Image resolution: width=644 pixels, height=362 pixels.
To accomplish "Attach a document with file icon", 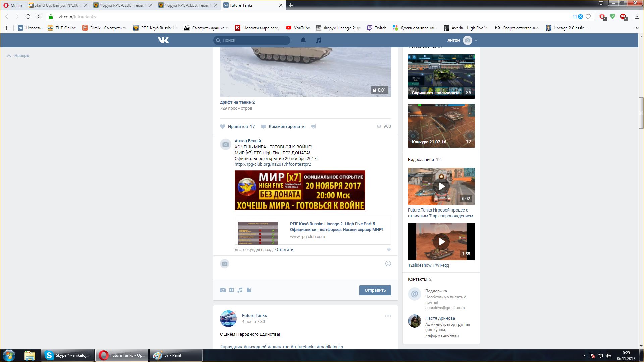I will click(249, 290).
